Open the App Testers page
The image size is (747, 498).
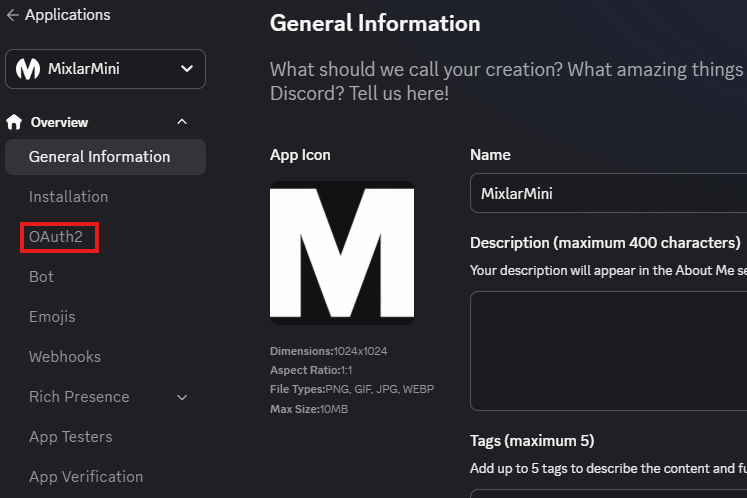click(71, 437)
